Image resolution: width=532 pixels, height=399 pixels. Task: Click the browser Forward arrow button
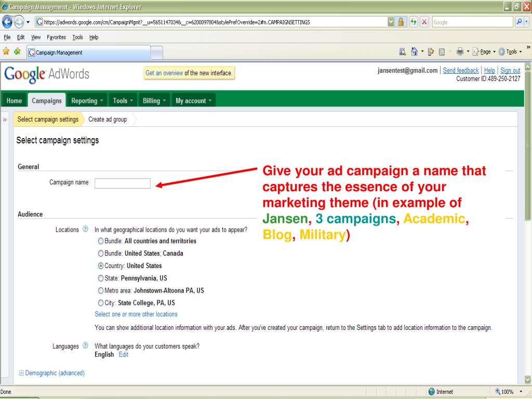(19, 22)
